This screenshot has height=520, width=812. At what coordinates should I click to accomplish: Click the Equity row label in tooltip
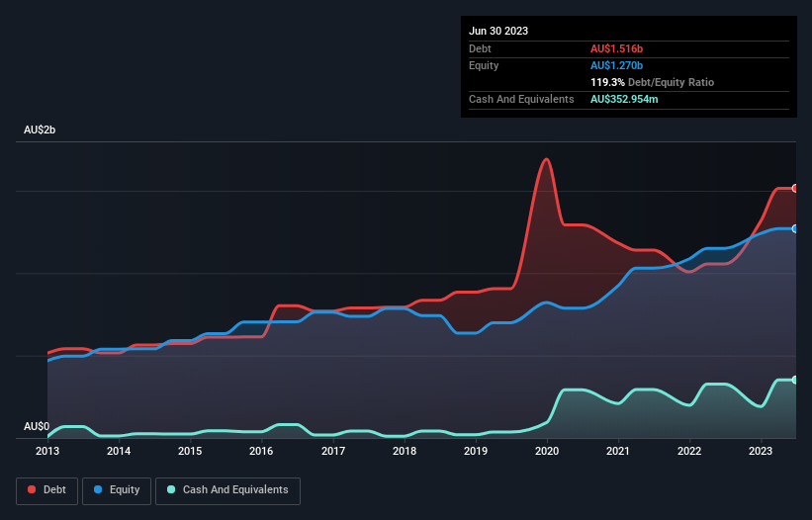point(484,65)
